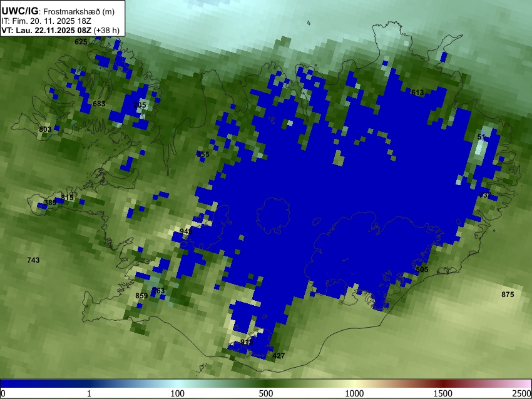Click the 'IT: Fim. 20. 11. 2025 18Z' line

click(x=46, y=21)
